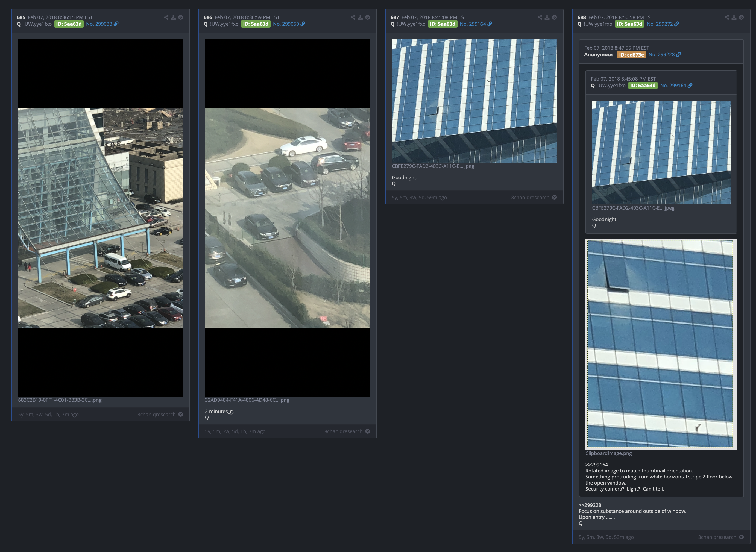Open the quoted skyscraper image in post 688
This screenshot has width=756, height=552.
point(661,152)
